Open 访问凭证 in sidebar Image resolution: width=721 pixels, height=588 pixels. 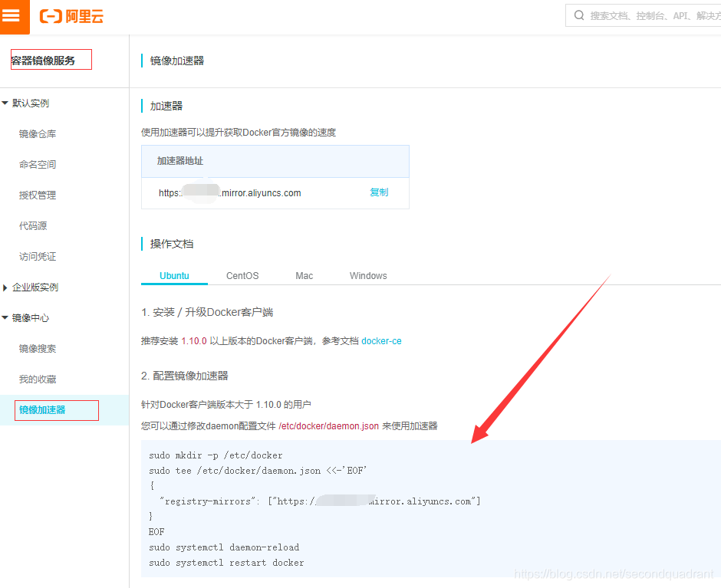point(38,257)
